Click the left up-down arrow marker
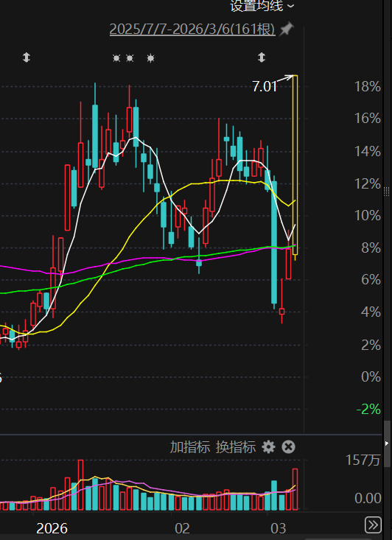Viewport: 392px width, 540px height. (x=27, y=57)
